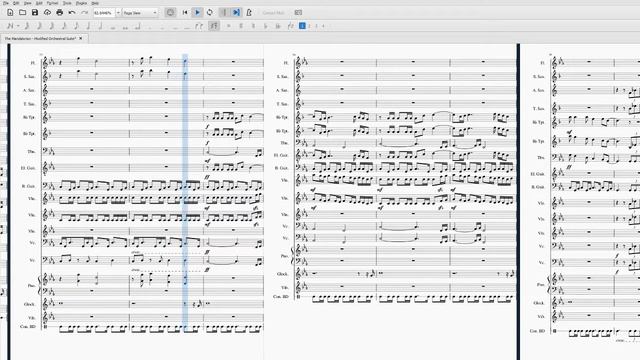Image resolution: width=640 pixels, height=360 pixels.
Task: Click the Play button
Action: click(x=198, y=13)
